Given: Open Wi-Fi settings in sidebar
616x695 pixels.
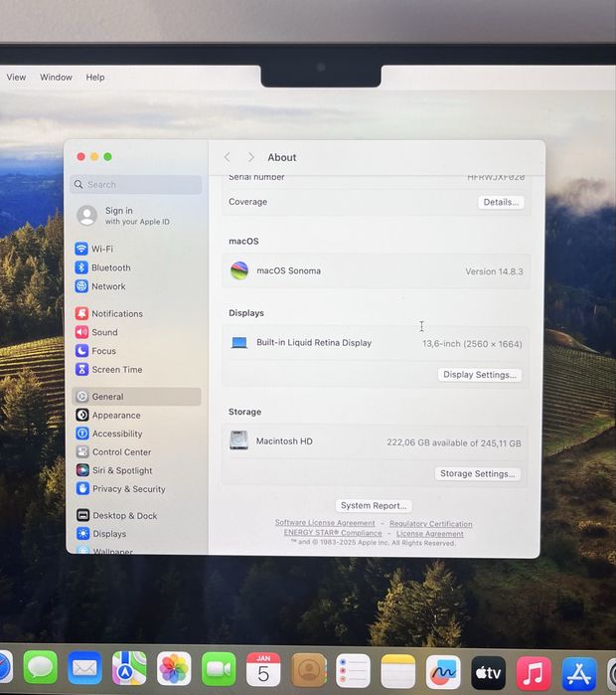Looking at the screenshot, I should [x=93, y=249].
